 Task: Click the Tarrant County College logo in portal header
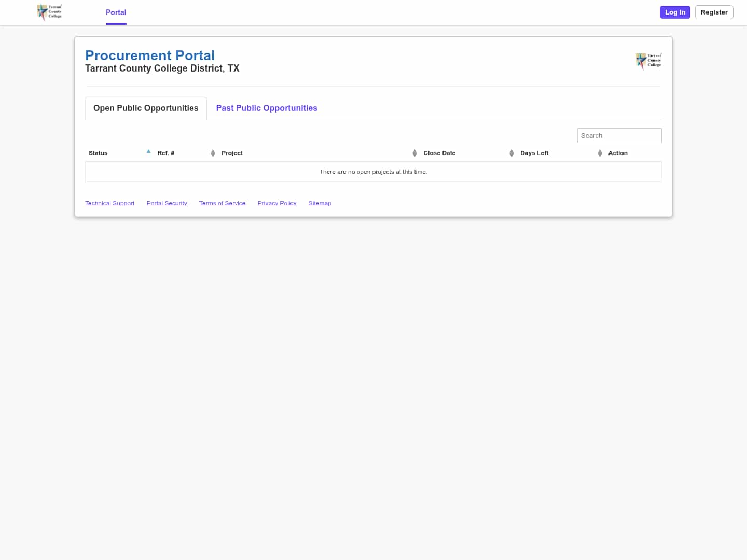(648, 61)
